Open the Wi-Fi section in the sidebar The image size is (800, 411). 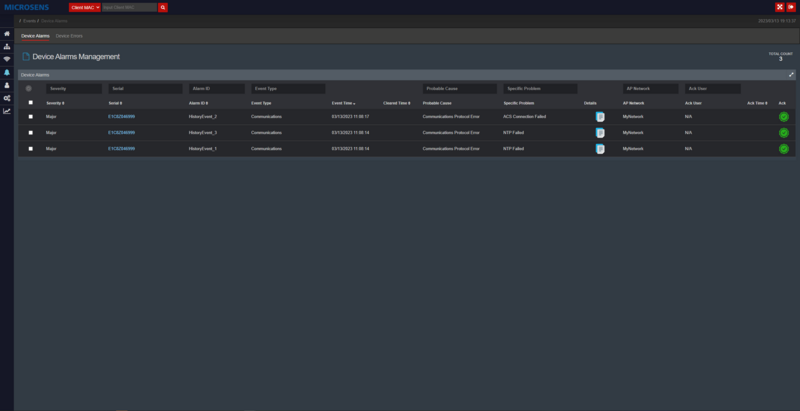(7, 60)
